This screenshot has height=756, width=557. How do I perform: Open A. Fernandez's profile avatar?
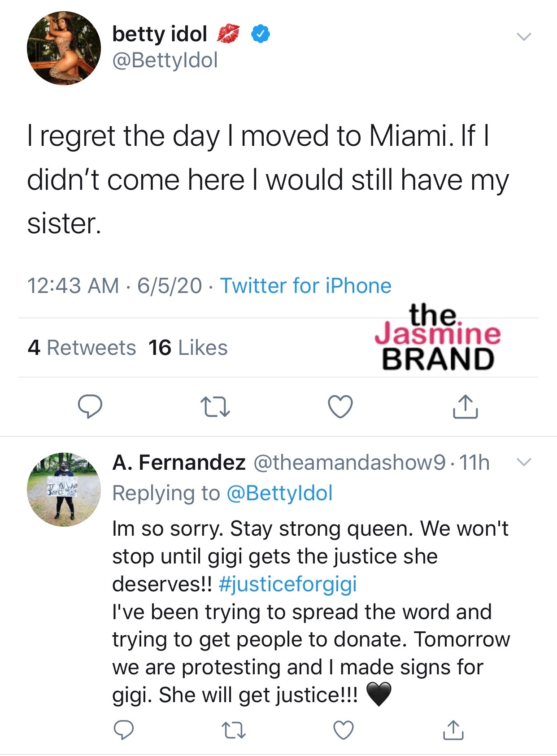point(64,489)
